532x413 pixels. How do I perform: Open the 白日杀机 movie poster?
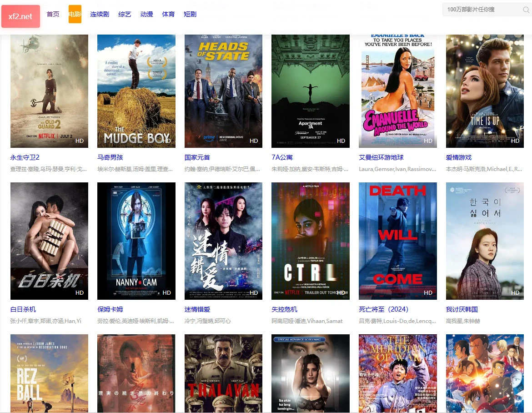49,241
